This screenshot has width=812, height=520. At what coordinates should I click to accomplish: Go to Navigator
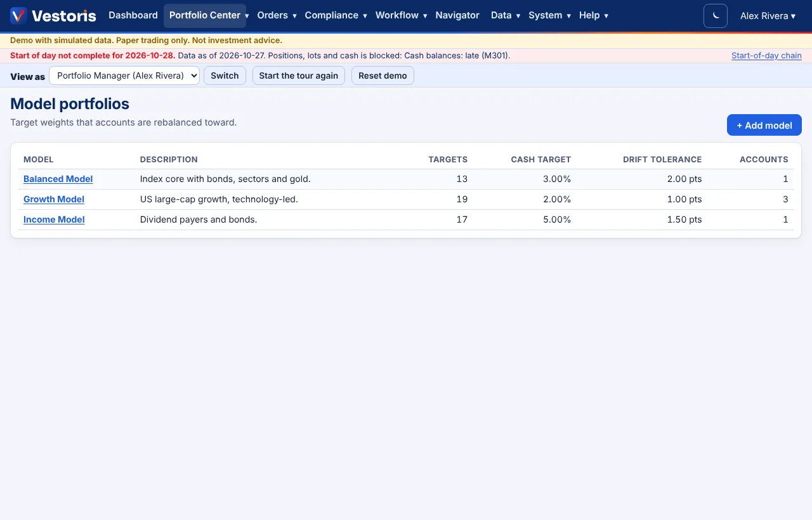[457, 16]
